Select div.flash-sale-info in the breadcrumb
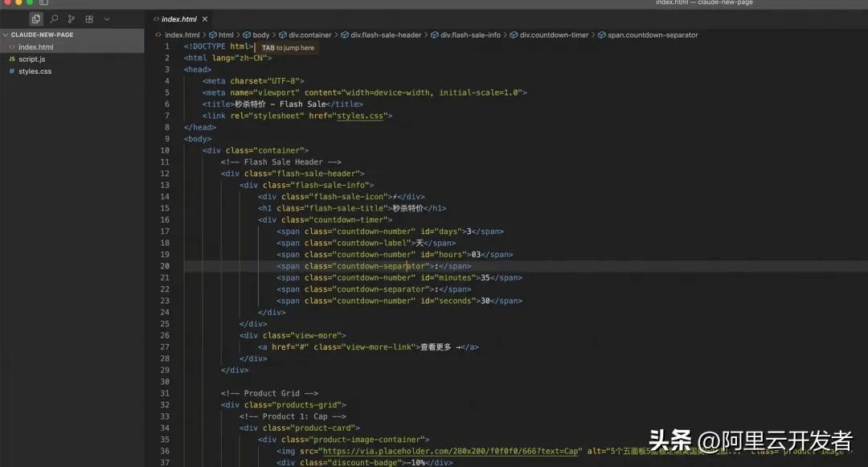 click(470, 35)
